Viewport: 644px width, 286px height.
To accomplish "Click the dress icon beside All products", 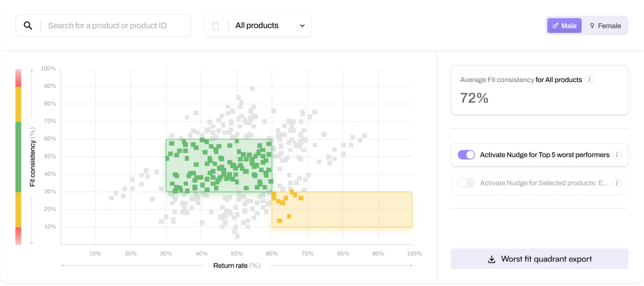I will (215, 25).
